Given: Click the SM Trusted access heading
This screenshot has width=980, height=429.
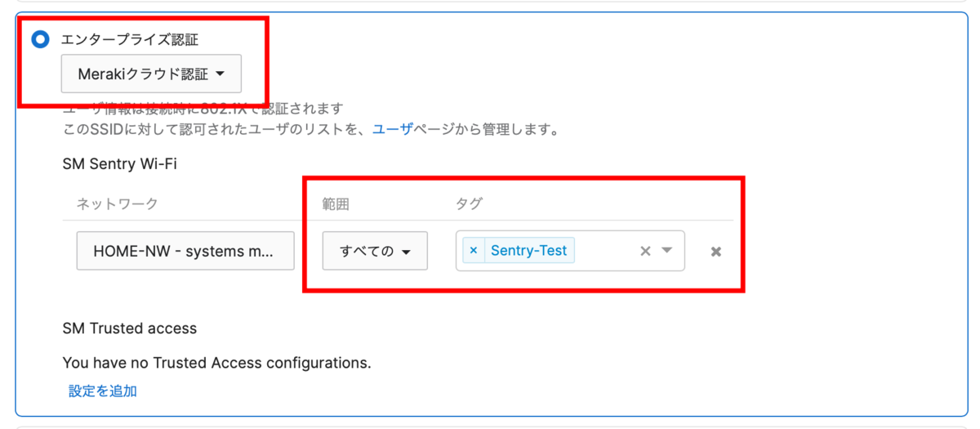Looking at the screenshot, I should pos(130,328).
